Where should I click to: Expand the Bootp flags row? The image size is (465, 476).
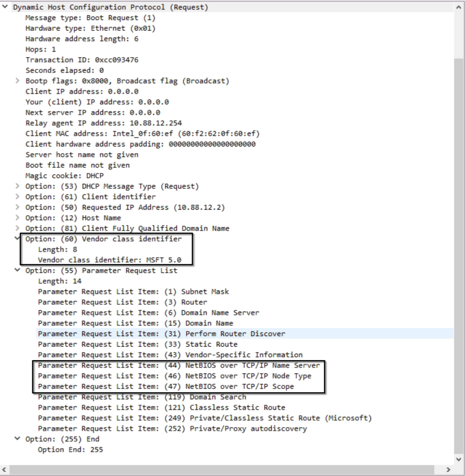[x=18, y=81]
